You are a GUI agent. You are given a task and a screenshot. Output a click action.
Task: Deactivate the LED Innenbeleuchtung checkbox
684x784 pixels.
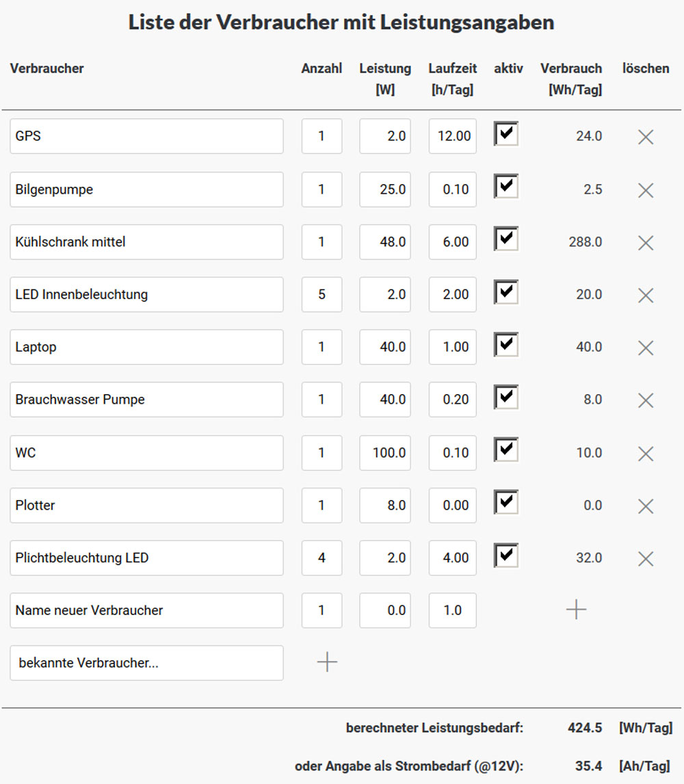[x=506, y=292]
